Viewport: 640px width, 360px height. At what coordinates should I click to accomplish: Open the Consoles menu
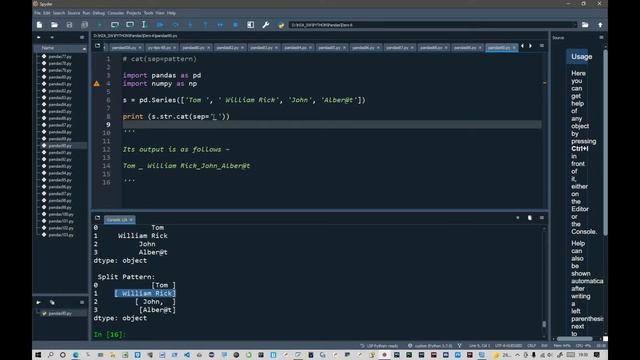tap(116, 13)
